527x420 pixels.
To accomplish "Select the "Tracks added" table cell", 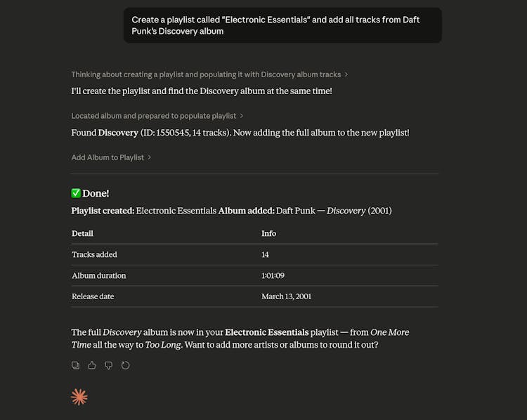I will tap(94, 254).
